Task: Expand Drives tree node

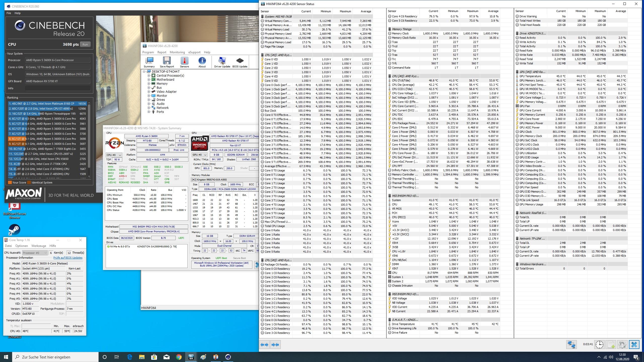Action: [149, 100]
